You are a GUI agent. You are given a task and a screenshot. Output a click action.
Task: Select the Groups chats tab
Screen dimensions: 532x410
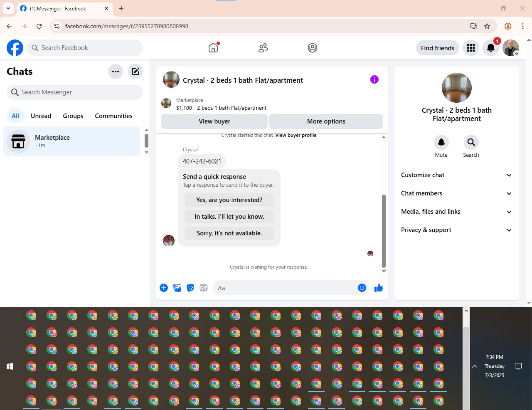[x=73, y=116]
